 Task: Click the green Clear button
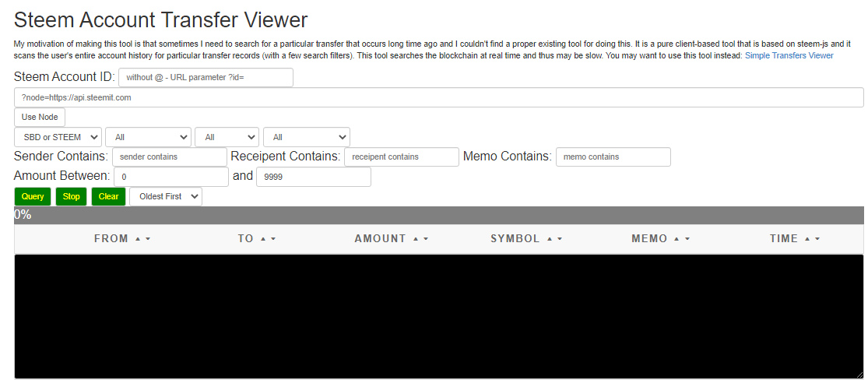coord(108,197)
